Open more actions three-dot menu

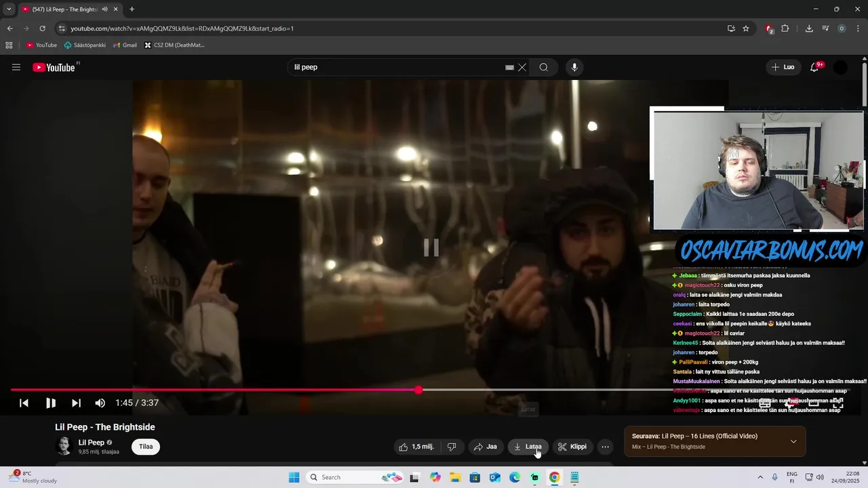pos(606,447)
